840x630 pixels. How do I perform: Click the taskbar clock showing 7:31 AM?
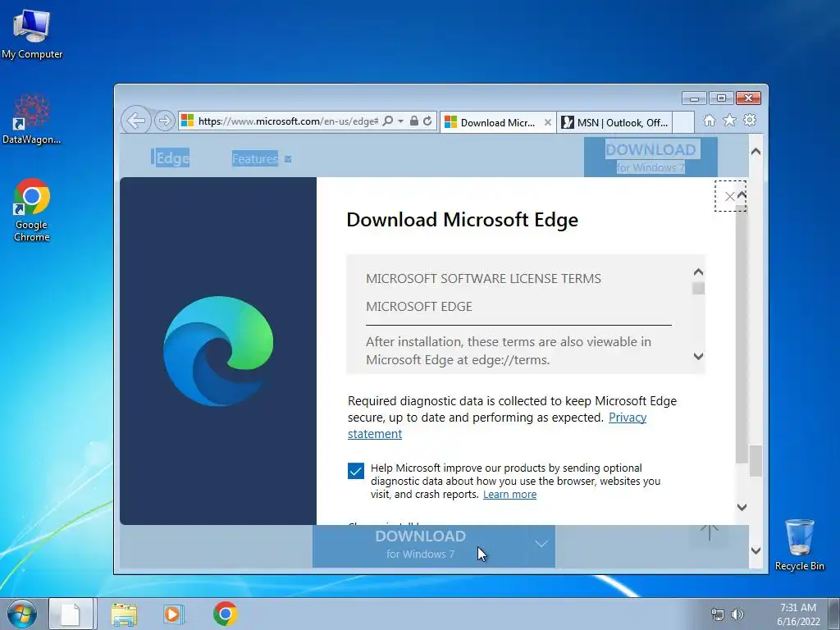tap(798, 614)
